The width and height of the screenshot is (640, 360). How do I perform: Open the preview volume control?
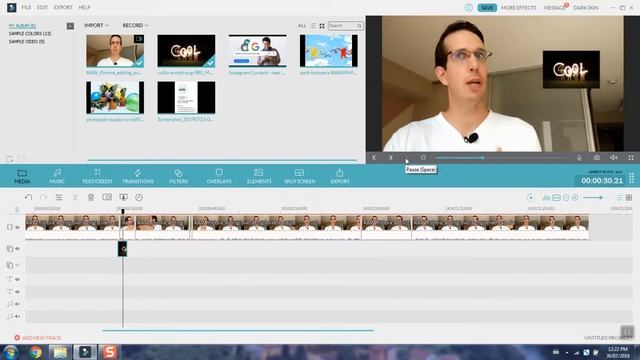pyautogui.click(x=614, y=158)
